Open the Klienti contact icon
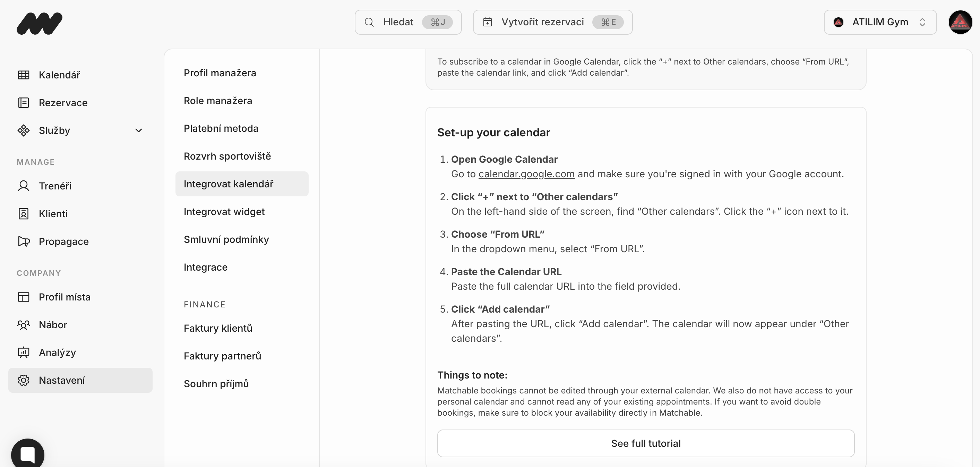 [x=24, y=214]
